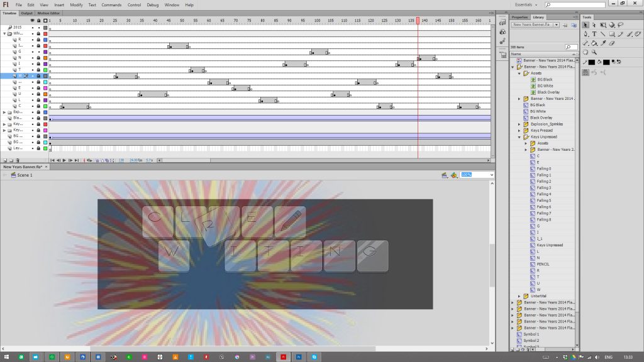Select the Zoom magnifier tool
This screenshot has height=362, width=644.
tap(594, 53)
